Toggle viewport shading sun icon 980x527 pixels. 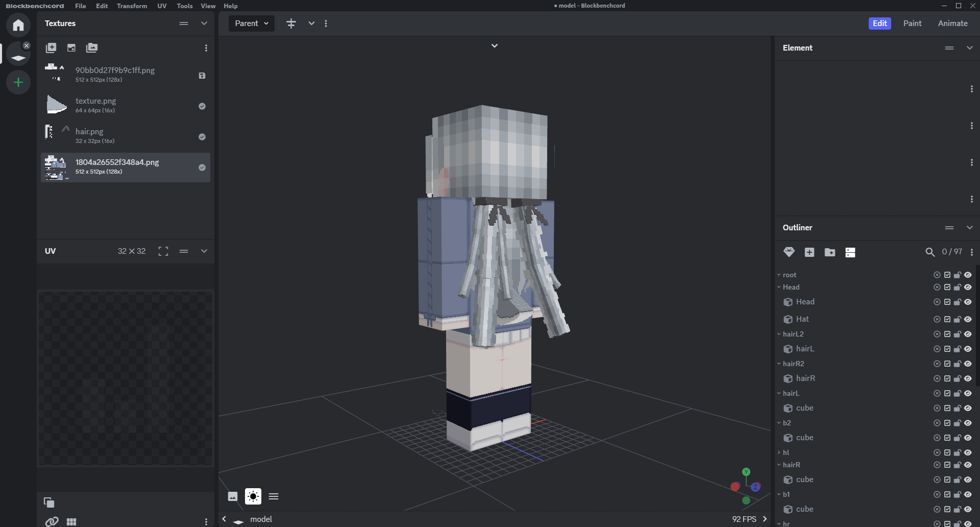pyautogui.click(x=253, y=496)
